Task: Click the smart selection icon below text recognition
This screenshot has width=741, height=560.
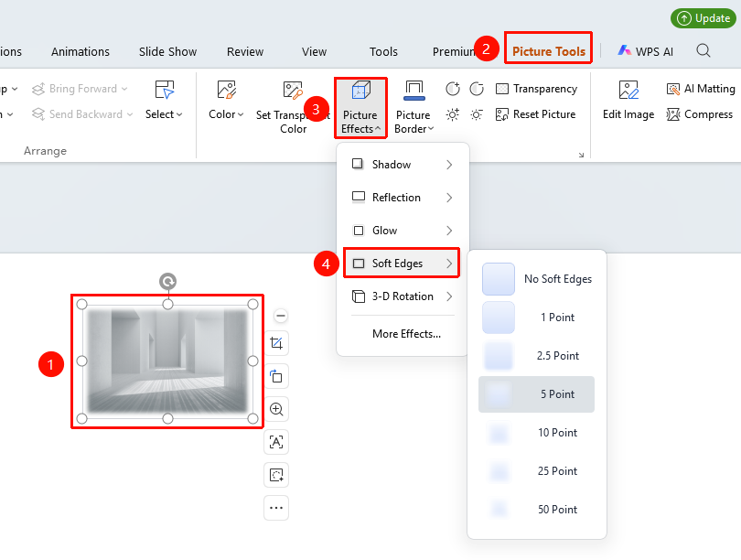Action: [276, 475]
